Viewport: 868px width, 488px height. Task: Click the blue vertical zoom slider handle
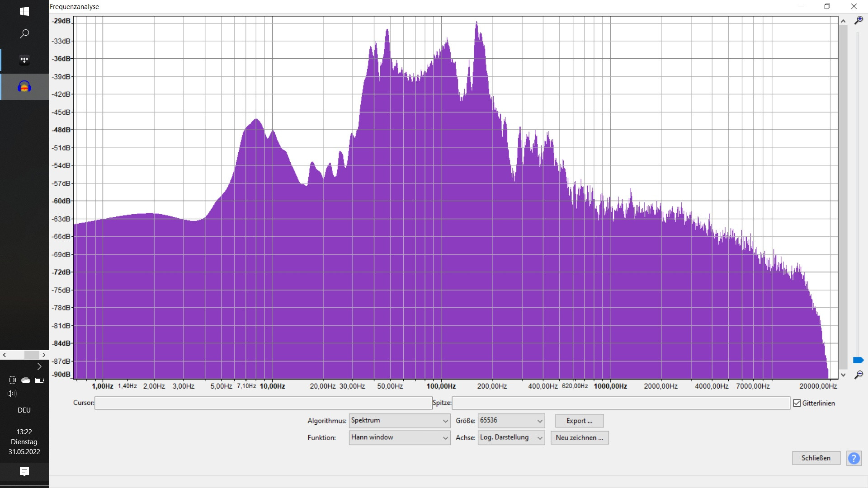[x=858, y=360]
